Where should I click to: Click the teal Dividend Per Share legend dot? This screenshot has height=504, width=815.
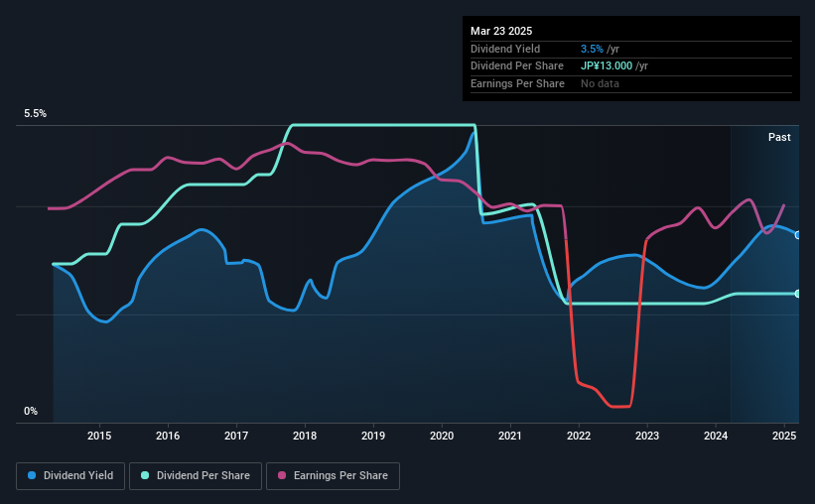pos(145,475)
